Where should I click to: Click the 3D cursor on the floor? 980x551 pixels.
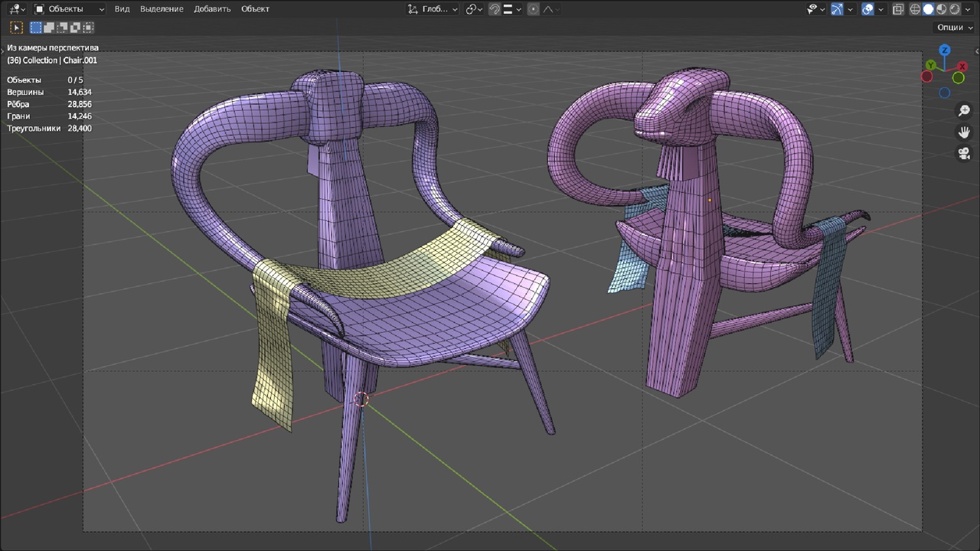click(361, 399)
